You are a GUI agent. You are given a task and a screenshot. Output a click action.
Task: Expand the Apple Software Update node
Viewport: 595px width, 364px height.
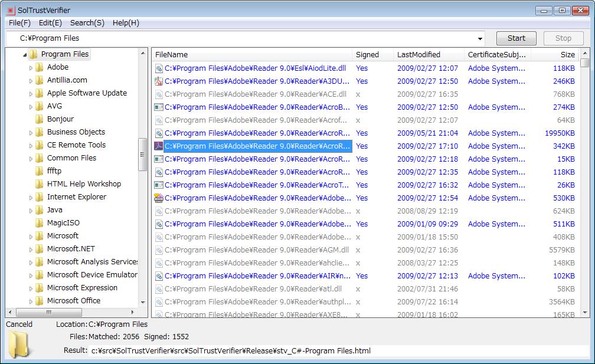click(31, 94)
